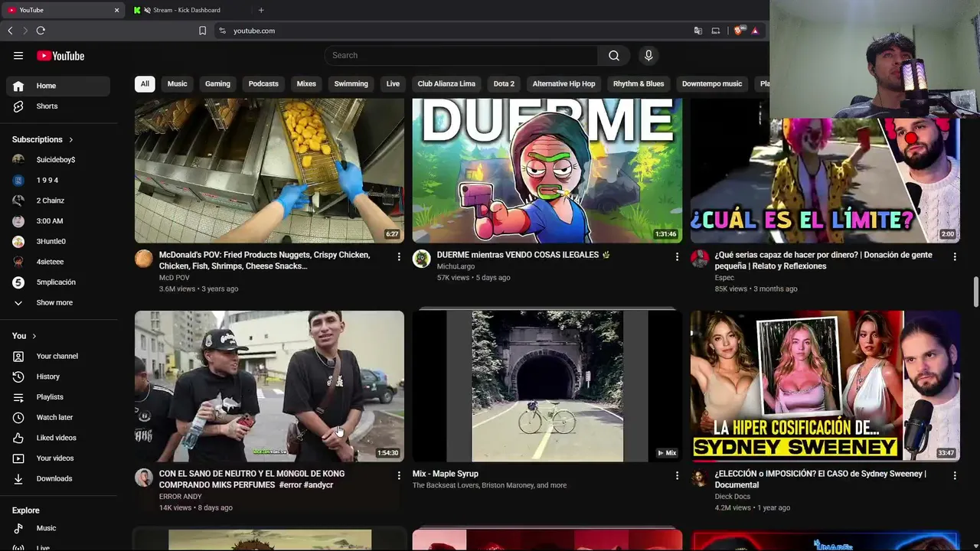Image resolution: width=980 pixels, height=551 pixels.
Task: Open more options for Maple Syrup mix
Action: coord(677,476)
